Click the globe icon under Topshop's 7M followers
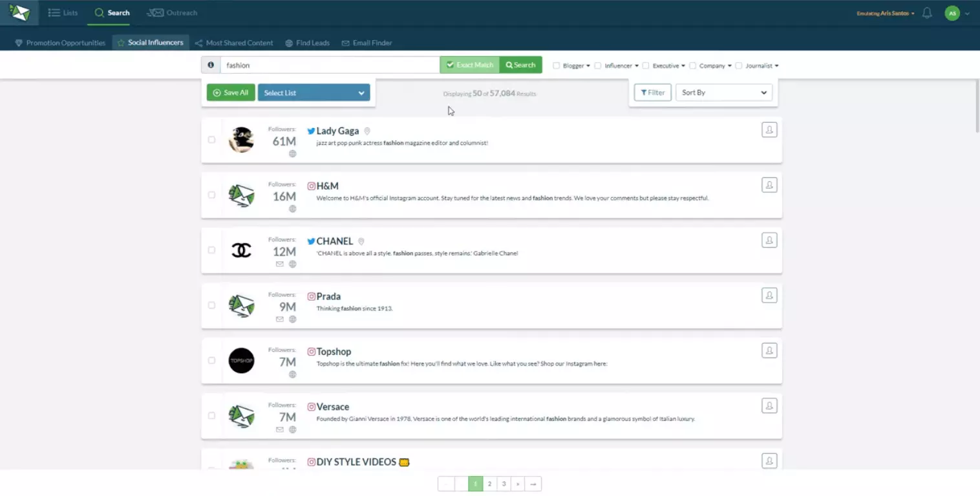Viewport: 980px width, 496px height. (292, 374)
